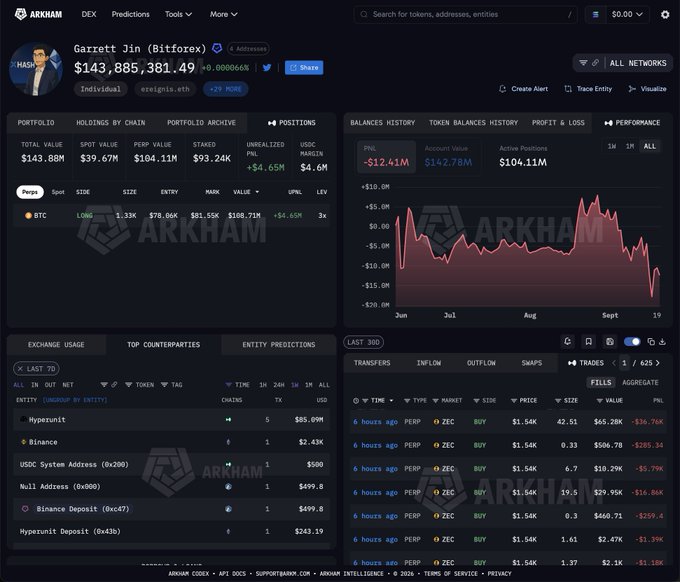
Task: Open TIME filter in trades header
Action: tap(377, 400)
